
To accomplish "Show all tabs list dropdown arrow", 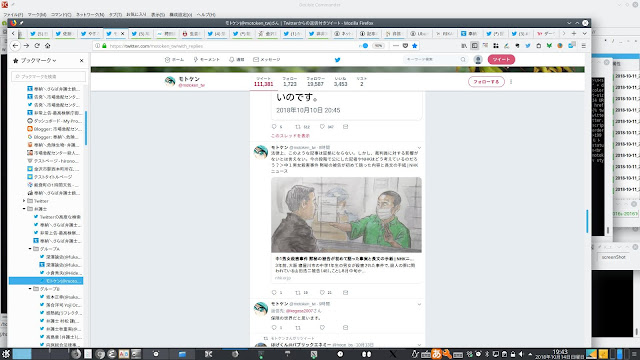I will coord(584,33).
